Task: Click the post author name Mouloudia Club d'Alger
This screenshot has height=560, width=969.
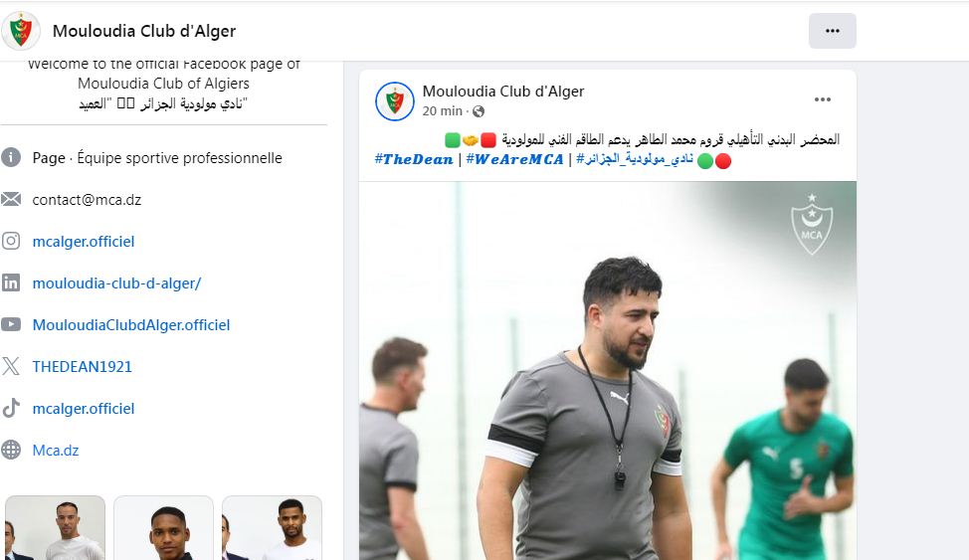Action: 503,92
